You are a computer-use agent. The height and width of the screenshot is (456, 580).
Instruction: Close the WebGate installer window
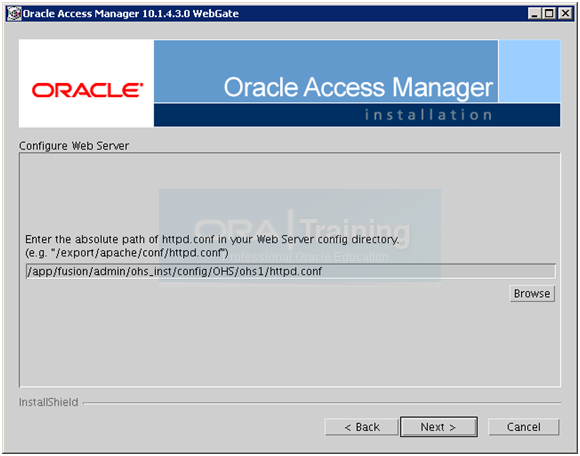click(565, 14)
